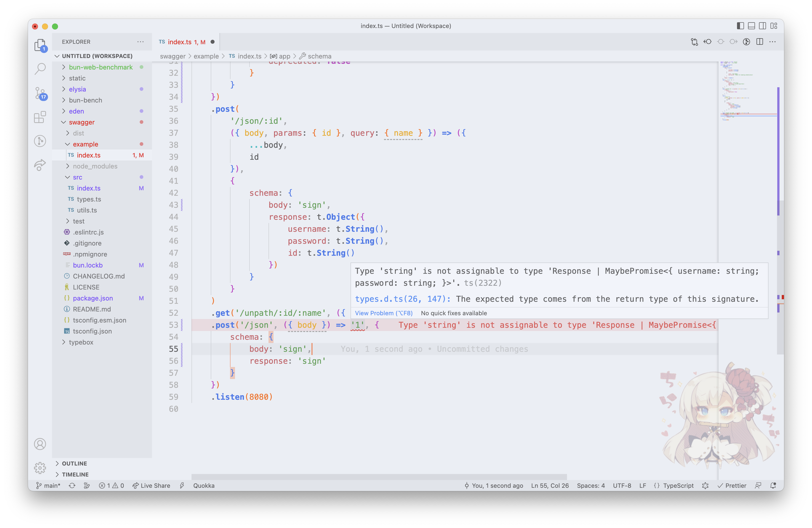Expand the TIMELINE section
The width and height of the screenshot is (812, 528).
click(x=102, y=474)
